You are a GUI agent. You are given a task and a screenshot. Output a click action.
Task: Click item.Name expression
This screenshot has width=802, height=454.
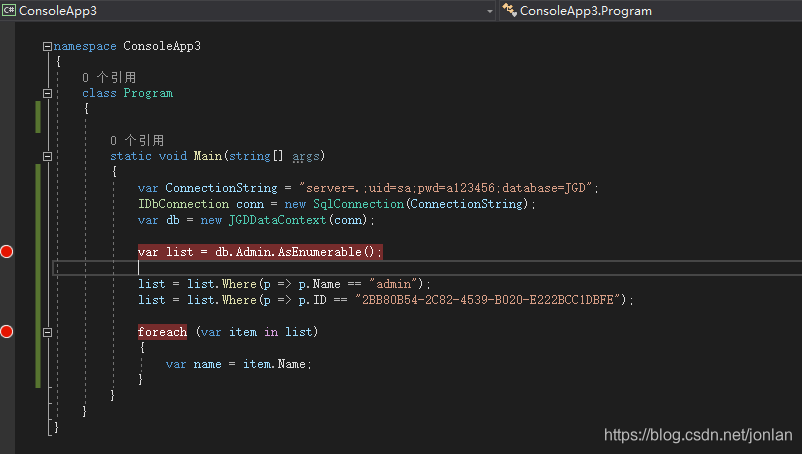(274, 364)
